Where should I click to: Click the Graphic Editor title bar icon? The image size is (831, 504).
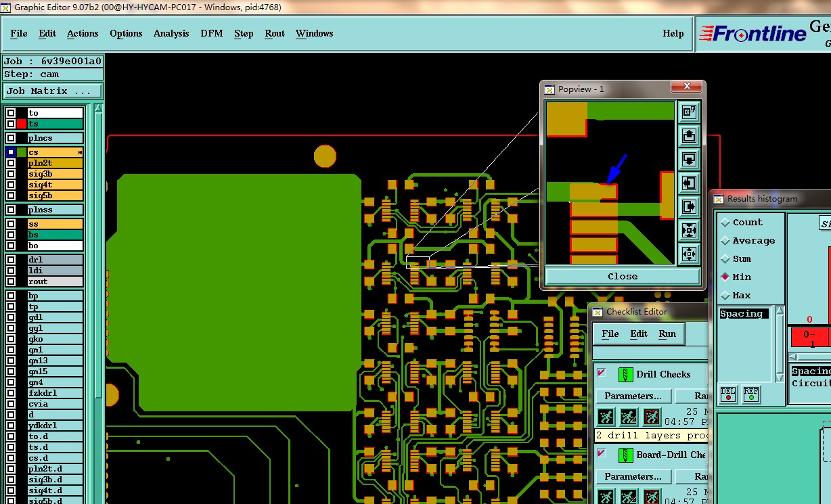[6, 7]
